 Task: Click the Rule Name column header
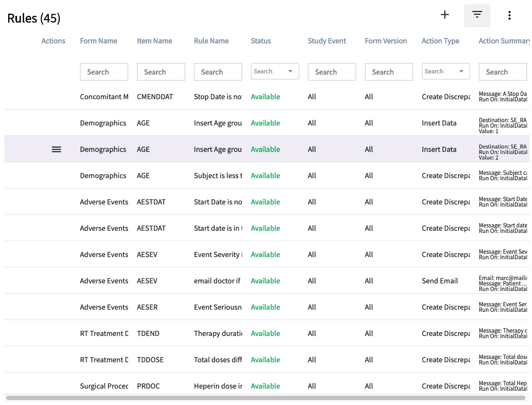tap(211, 41)
